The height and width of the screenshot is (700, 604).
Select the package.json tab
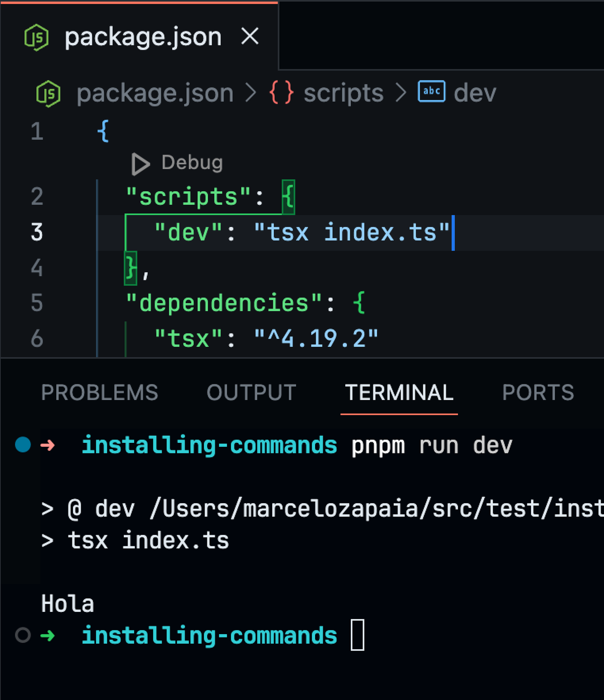coord(139,36)
